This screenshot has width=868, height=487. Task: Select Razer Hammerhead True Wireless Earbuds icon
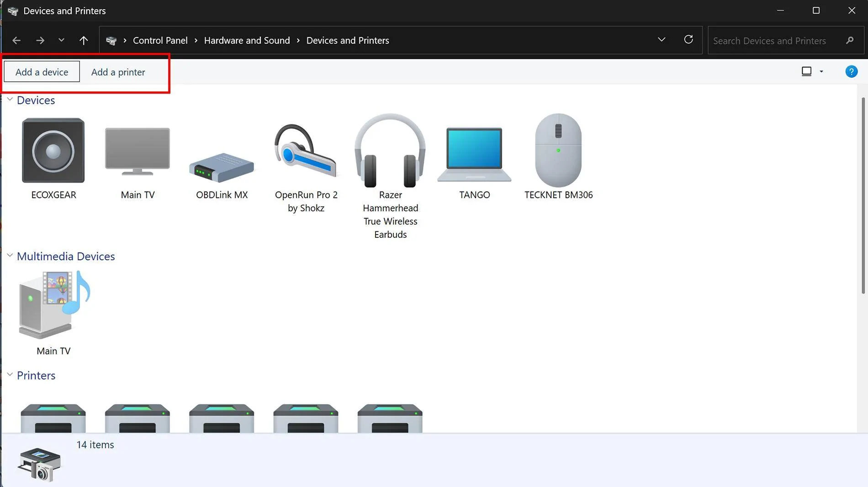click(390, 151)
